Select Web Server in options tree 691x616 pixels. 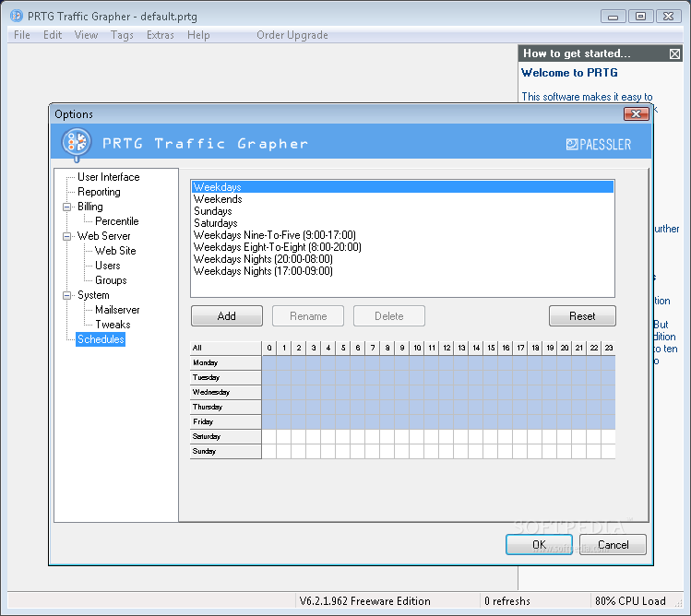[x=103, y=236]
